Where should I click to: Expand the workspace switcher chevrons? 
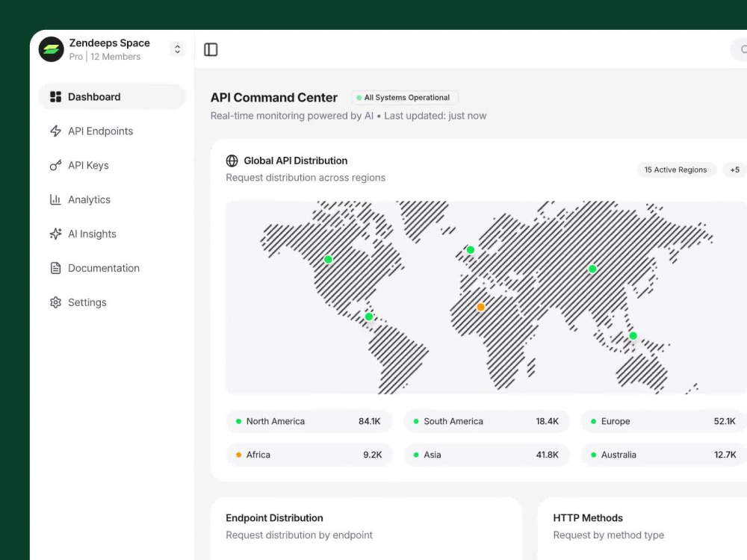(177, 49)
